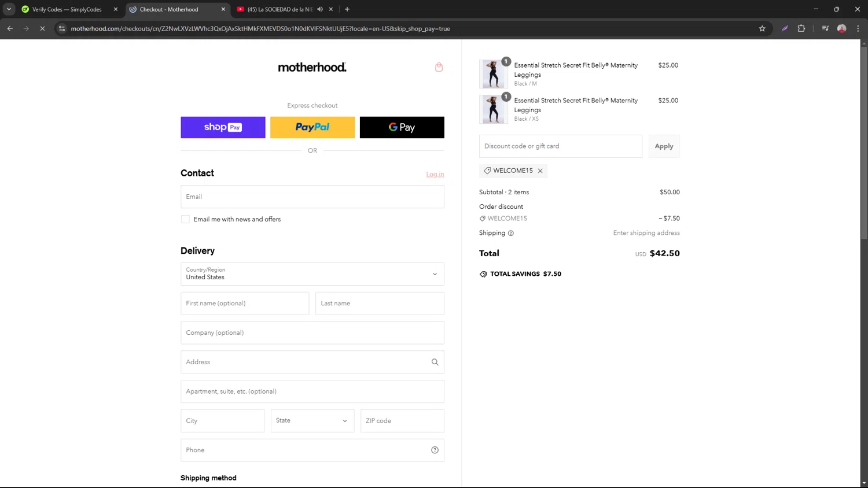Apply the discount code
The image size is (868, 488).
coord(664,146)
